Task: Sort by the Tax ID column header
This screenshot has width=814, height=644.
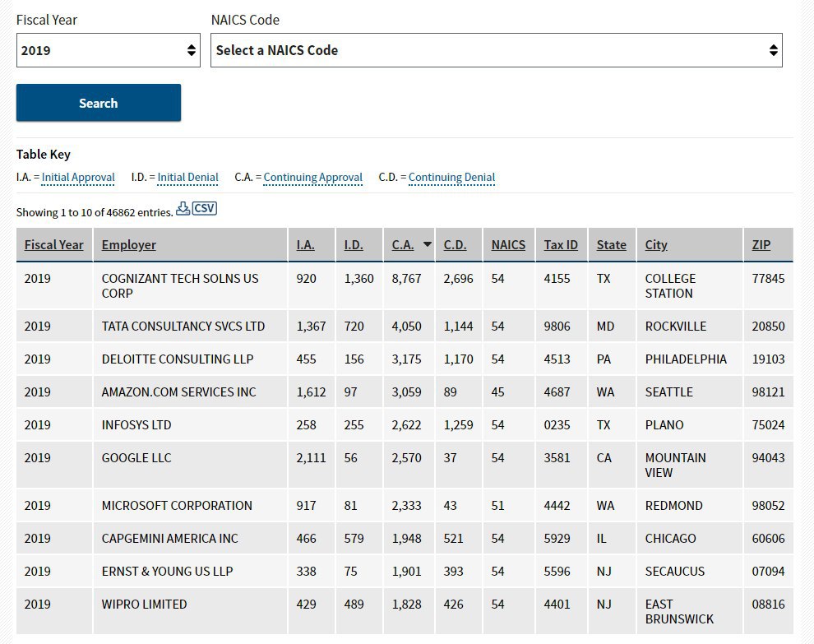Action: 561,244
